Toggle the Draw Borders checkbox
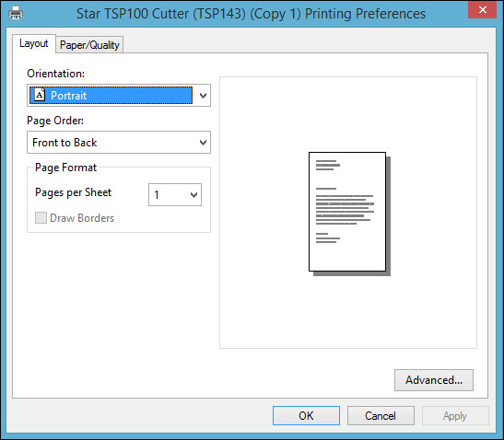 pos(41,218)
